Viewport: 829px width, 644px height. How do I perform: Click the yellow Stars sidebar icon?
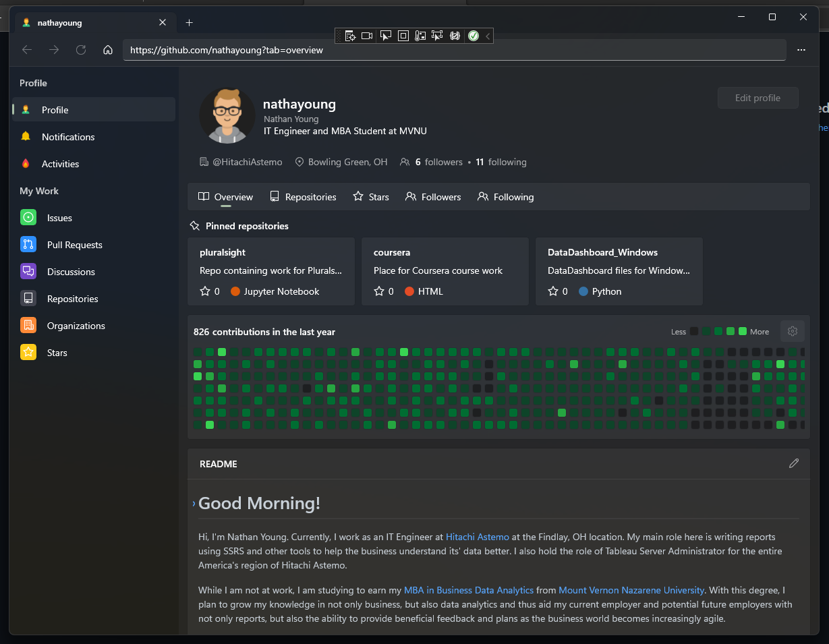pos(28,352)
